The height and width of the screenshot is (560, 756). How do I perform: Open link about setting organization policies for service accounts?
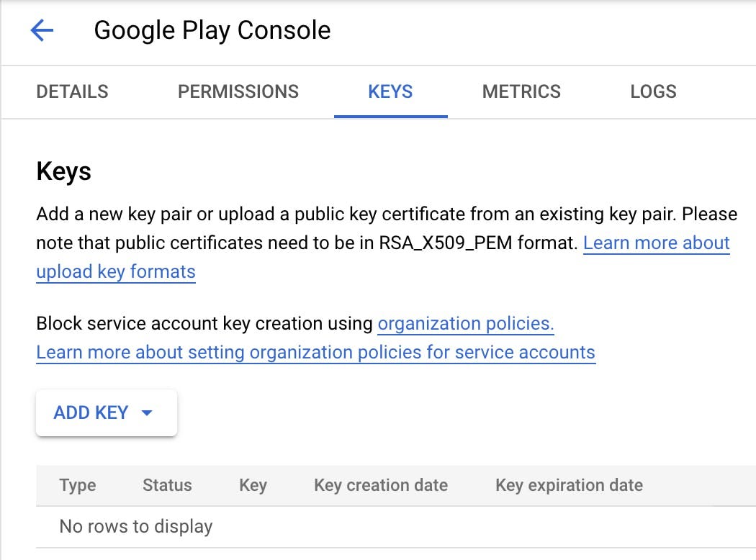pyautogui.click(x=316, y=352)
